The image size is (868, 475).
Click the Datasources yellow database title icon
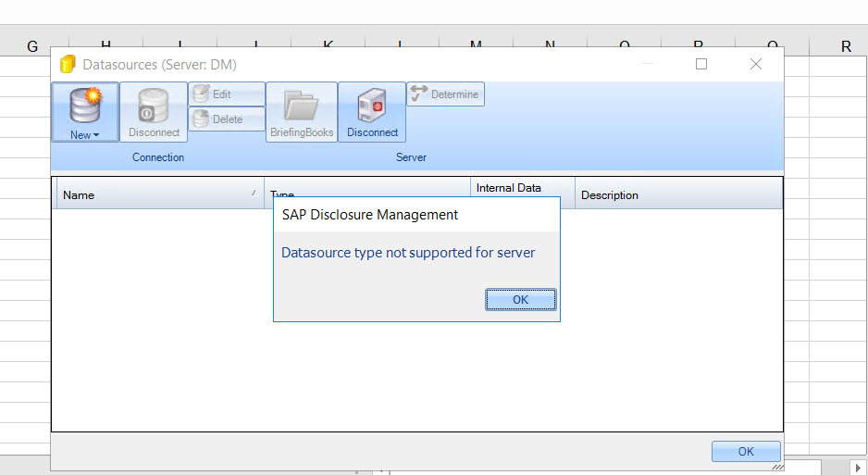click(68, 64)
